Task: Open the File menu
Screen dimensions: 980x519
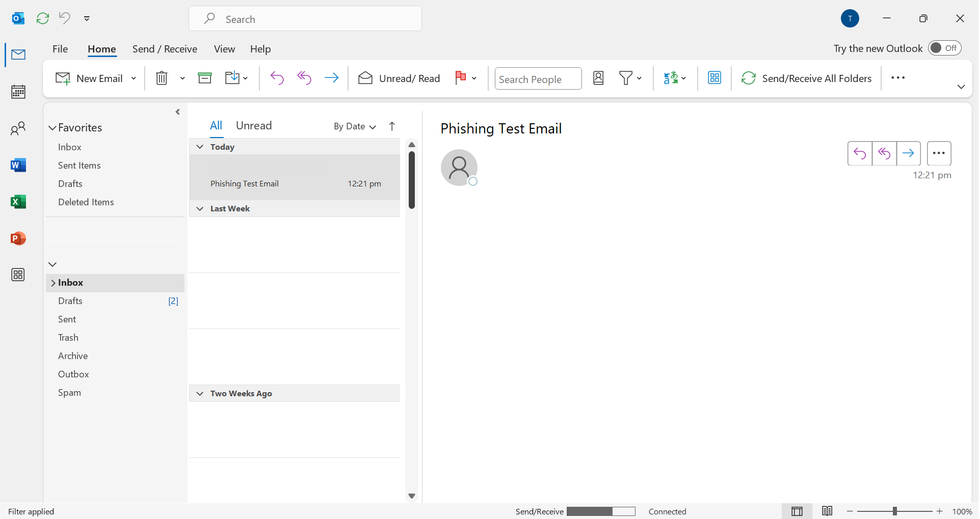Action: coord(60,49)
